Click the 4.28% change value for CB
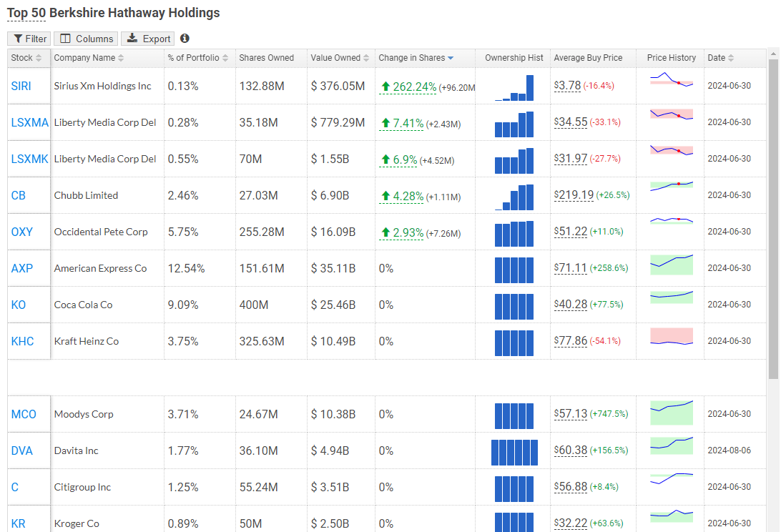This screenshot has width=781, height=532. pos(408,196)
